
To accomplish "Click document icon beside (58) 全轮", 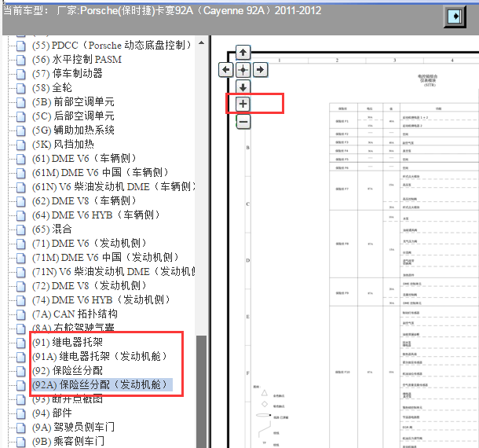I will tap(20, 88).
